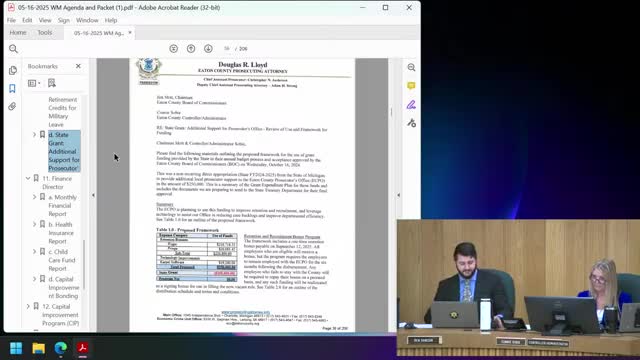Image resolution: width=640 pixels, height=360 pixels.
Task: Open Windows Start menu
Action: pos(16,348)
